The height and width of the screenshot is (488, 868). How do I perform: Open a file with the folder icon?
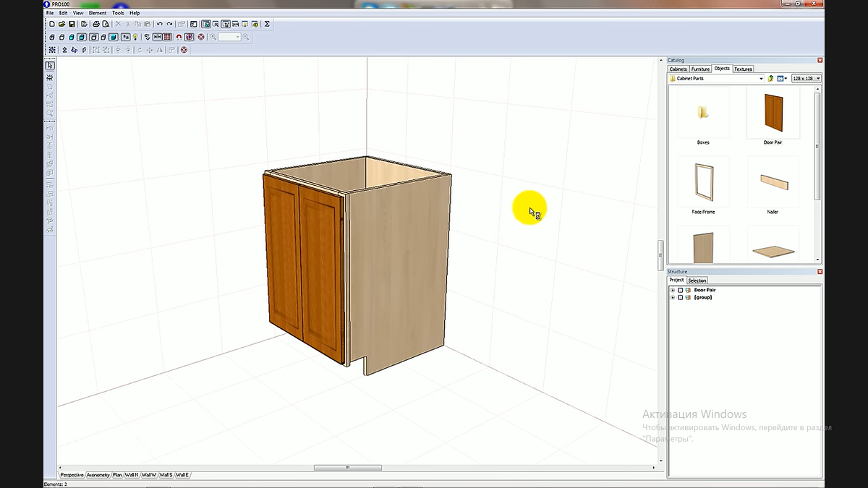(x=61, y=24)
